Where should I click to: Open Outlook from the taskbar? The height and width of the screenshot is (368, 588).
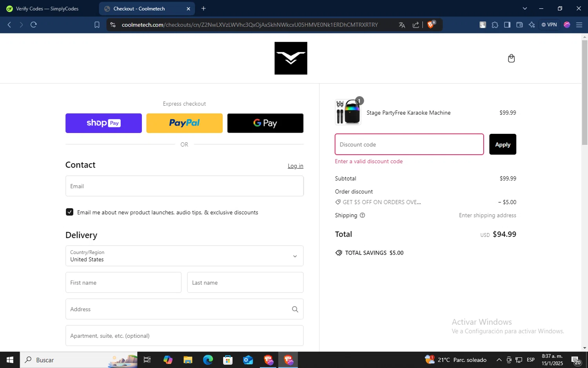[248, 360]
